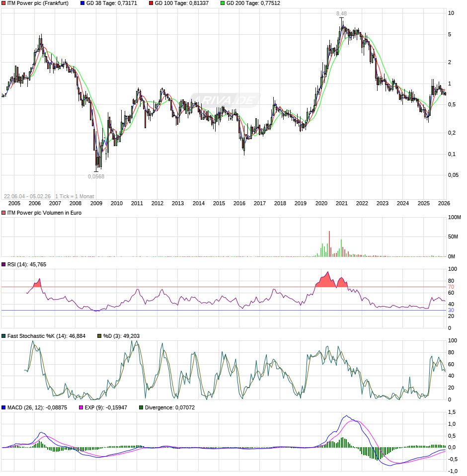467x476 pixels.
Task: Click the 0,0568 low price marker
Action: 96,176
